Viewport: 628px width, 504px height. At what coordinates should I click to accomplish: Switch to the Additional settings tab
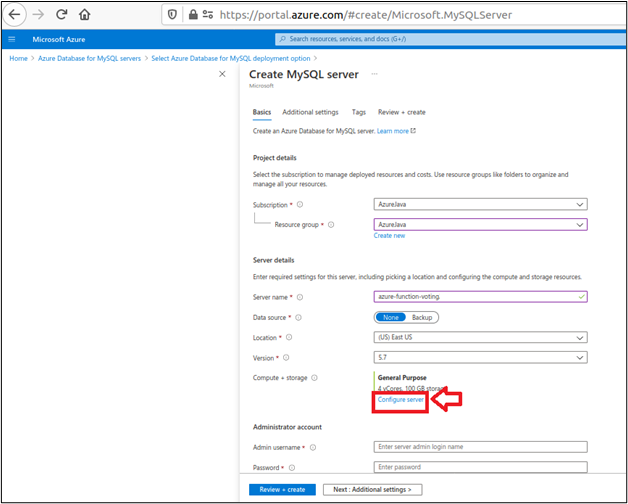(310, 112)
